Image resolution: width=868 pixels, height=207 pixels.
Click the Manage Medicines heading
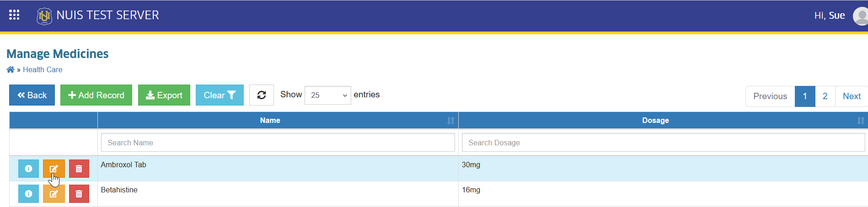[58, 54]
